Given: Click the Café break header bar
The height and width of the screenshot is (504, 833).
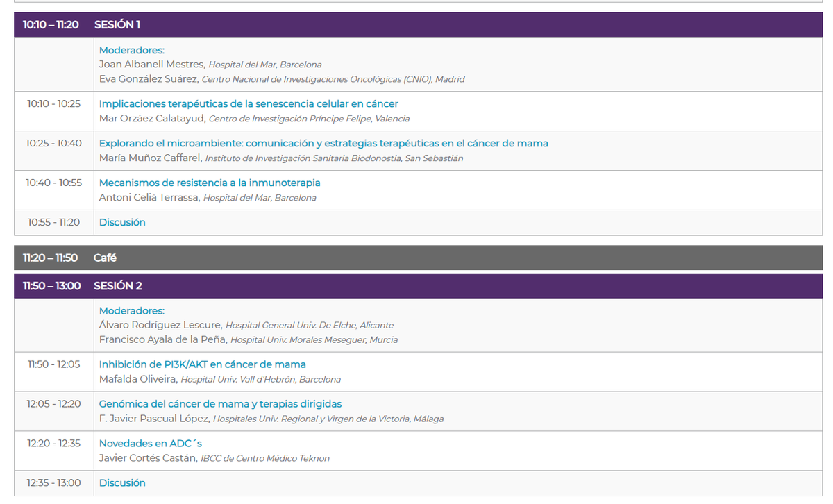Looking at the screenshot, I should click(418, 258).
